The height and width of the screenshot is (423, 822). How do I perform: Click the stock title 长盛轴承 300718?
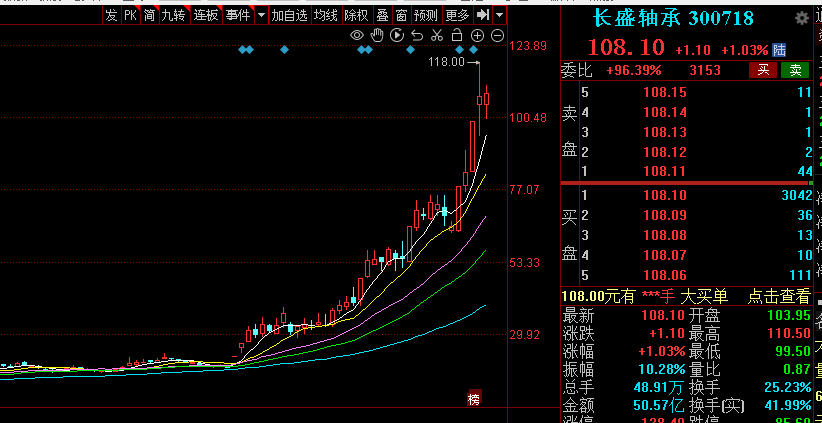tap(674, 18)
